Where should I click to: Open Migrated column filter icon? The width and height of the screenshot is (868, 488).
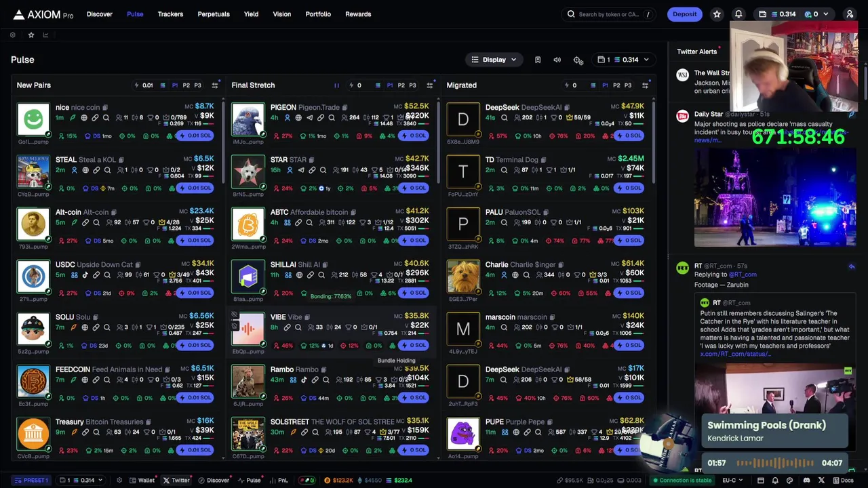tap(645, 85)
